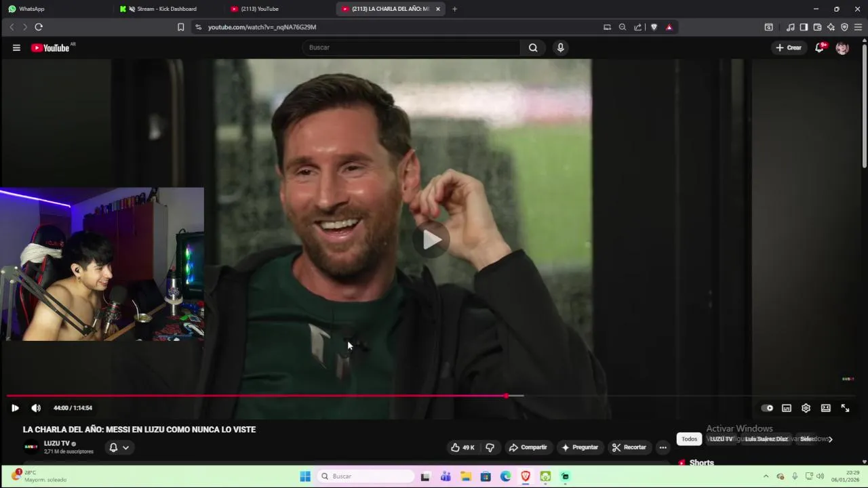This screenshot has height=488, width=868.
Task: Open the YouTube hamburger guide menu
Action: (16, 47)
